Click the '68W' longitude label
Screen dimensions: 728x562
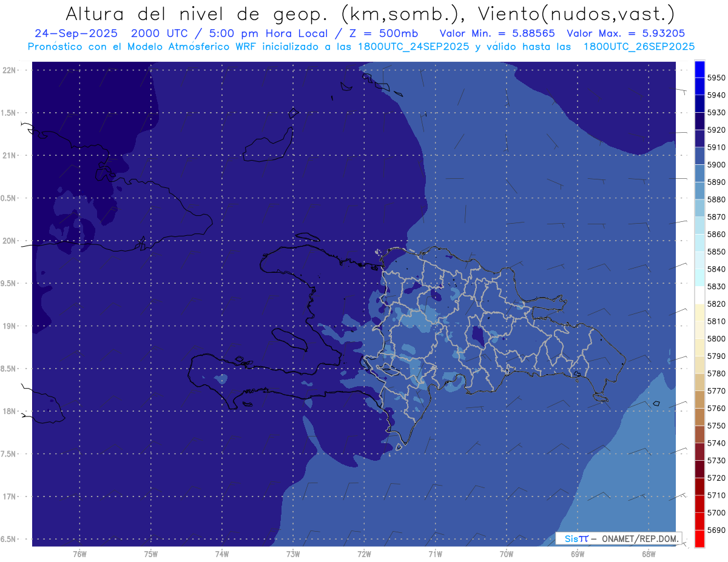(x=649, y=554)
